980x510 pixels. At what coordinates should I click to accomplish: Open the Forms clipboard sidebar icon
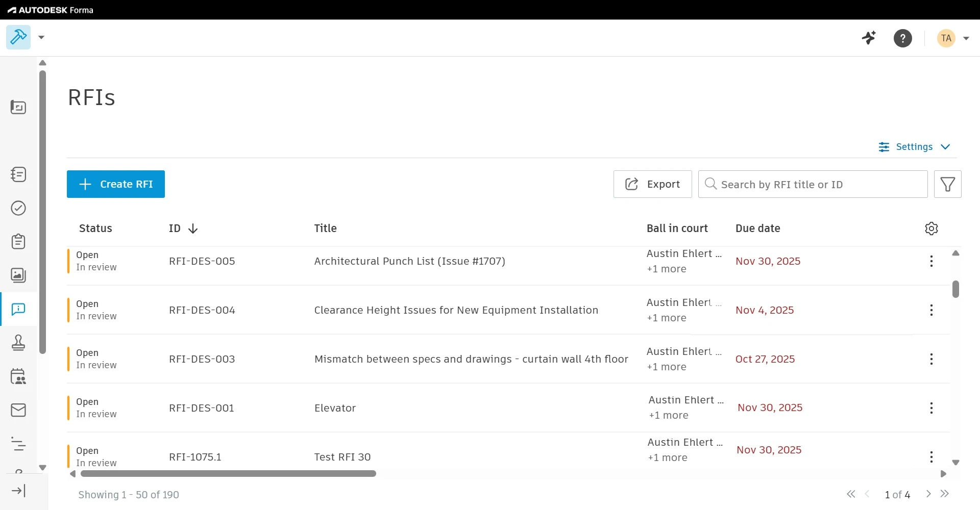click(18, 242)
